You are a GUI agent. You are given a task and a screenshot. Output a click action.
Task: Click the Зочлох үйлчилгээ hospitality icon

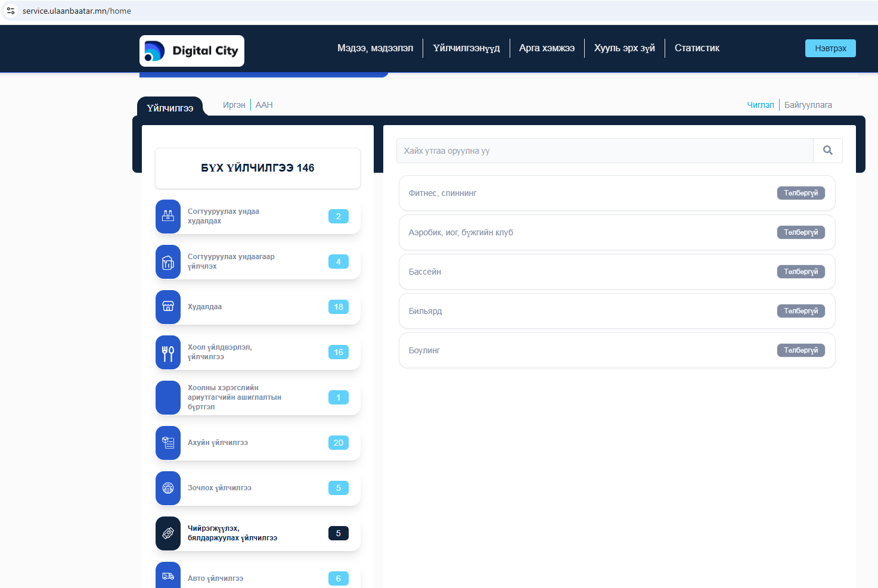(168, 488)
